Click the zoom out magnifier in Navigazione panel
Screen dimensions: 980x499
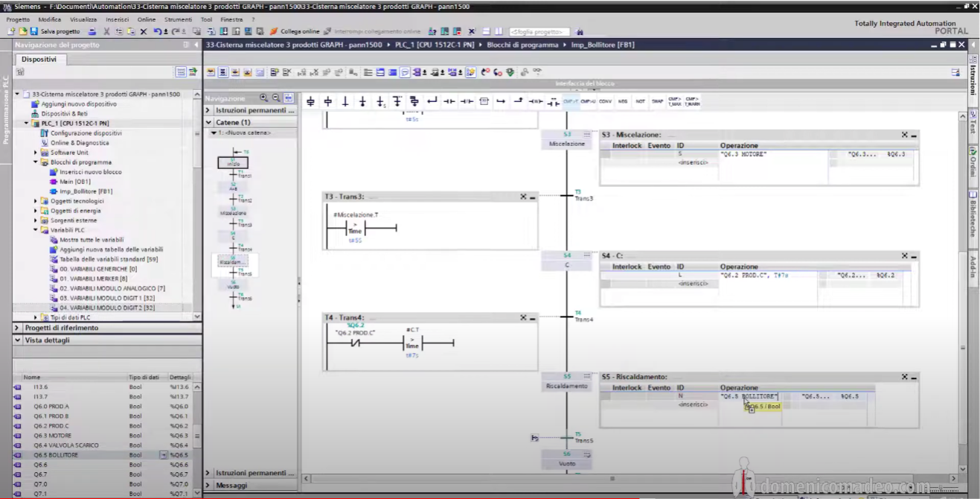click(276, 98)
